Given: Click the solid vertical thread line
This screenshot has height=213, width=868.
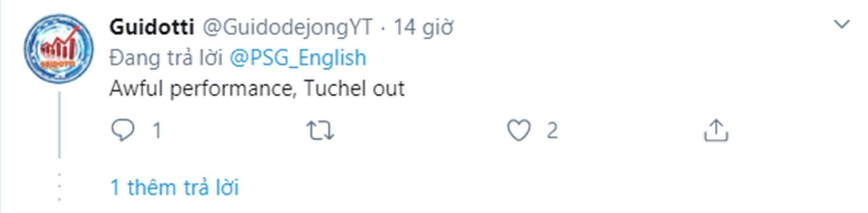Looking at the screenshot, I should click(59, 125).
